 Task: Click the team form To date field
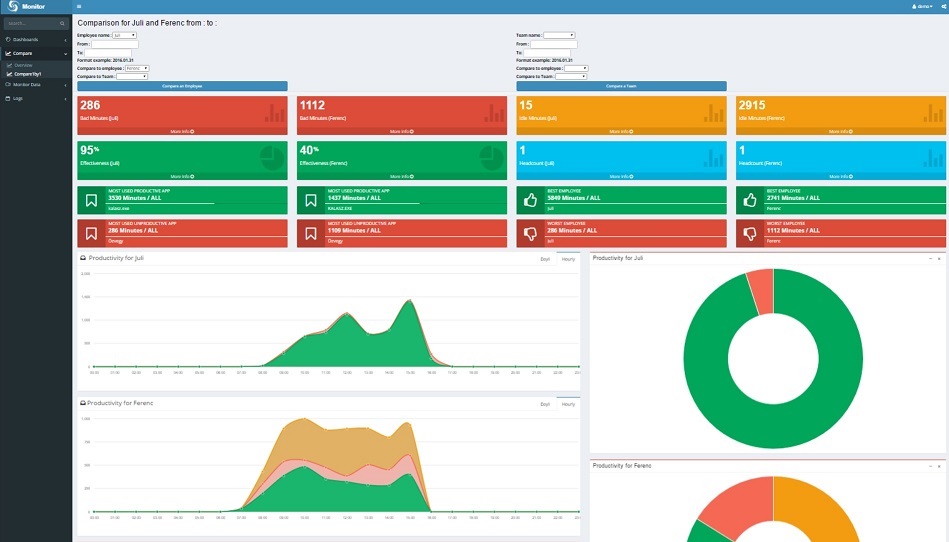[x=547, y=53]
